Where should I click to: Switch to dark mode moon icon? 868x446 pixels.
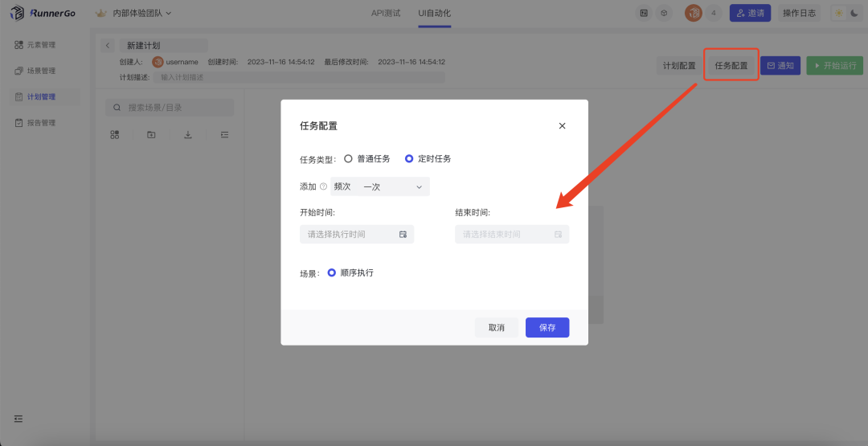point(854,13)
